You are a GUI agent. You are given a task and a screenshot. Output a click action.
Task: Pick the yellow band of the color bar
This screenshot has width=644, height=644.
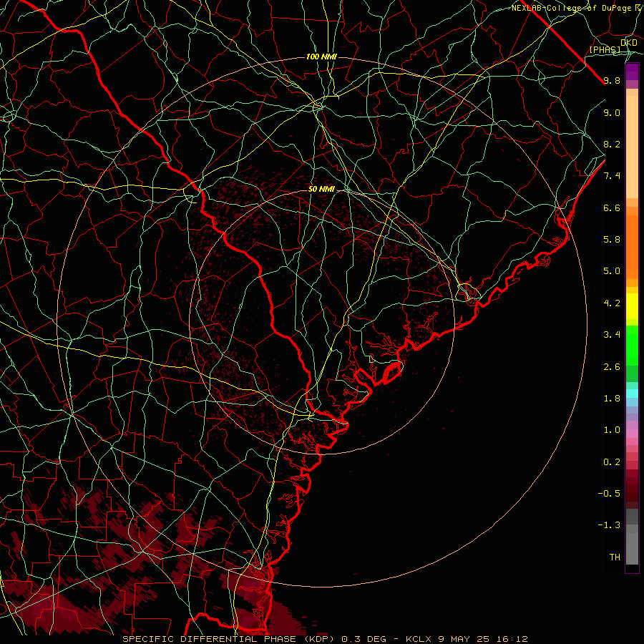click(x=632, y=306)
